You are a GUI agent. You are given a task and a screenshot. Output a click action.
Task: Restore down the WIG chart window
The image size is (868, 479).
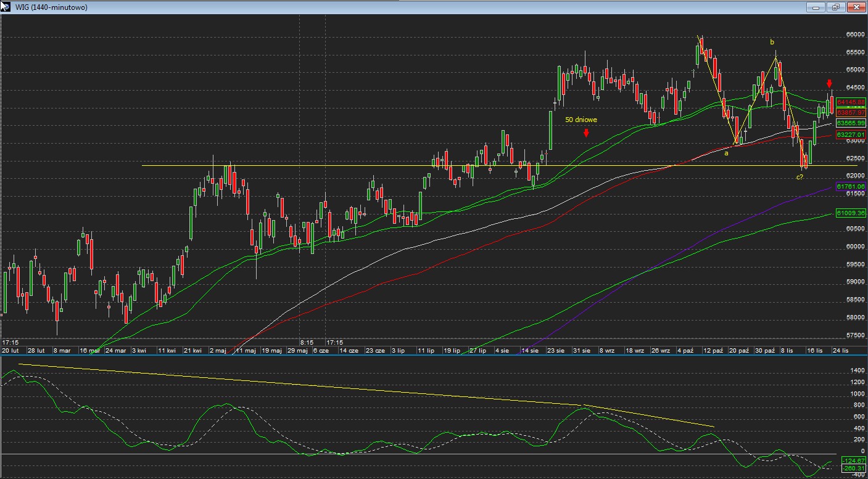tap(836, 7)
